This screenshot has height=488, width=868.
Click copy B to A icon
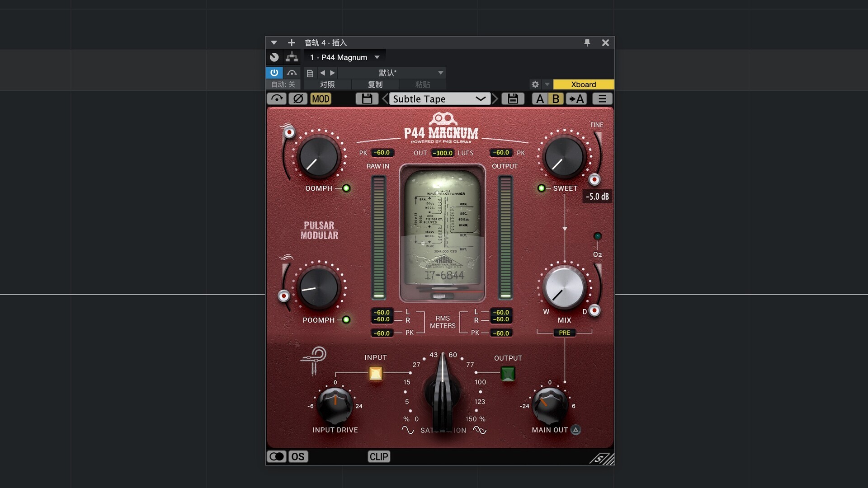pyautogui.click(x=576, y=99)
